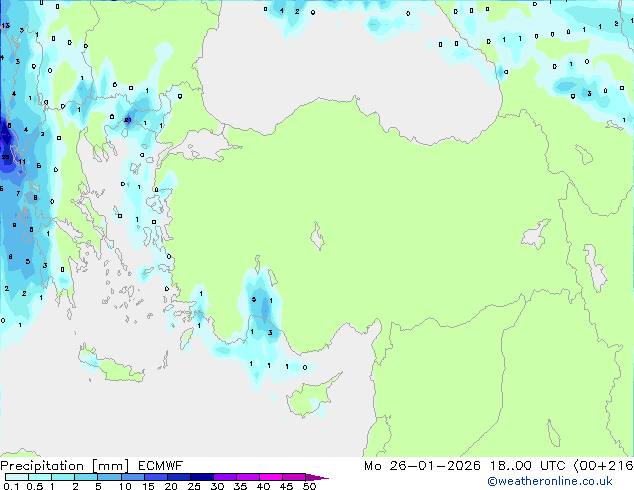Click the '[mm]' unit label
Screen dimensions: 634x490
click(x=110, y=466)
